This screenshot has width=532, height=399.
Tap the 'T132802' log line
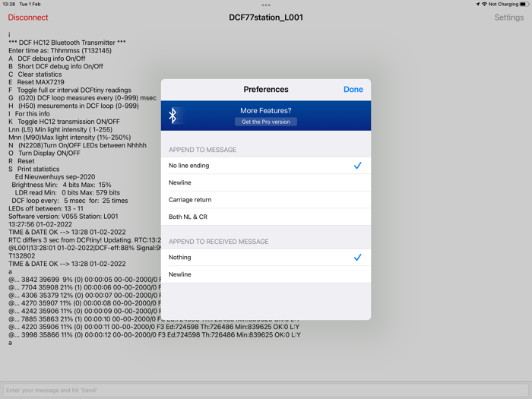[x=22, y=256]
